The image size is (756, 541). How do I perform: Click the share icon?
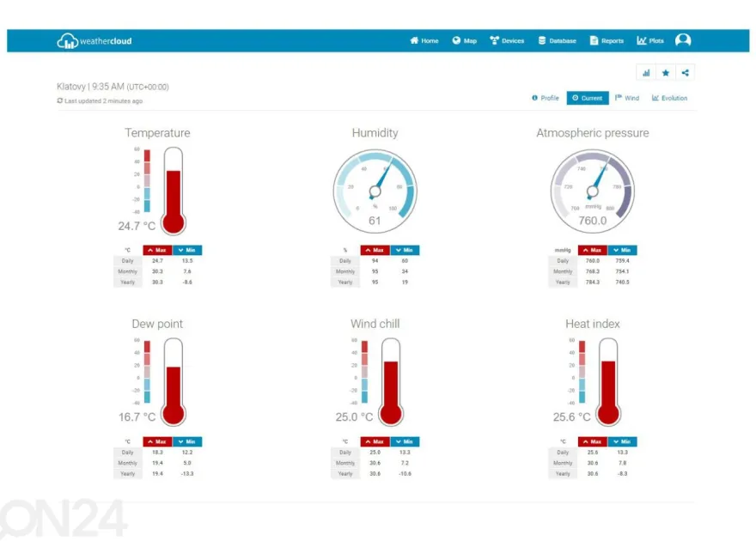tap(686, 73)
